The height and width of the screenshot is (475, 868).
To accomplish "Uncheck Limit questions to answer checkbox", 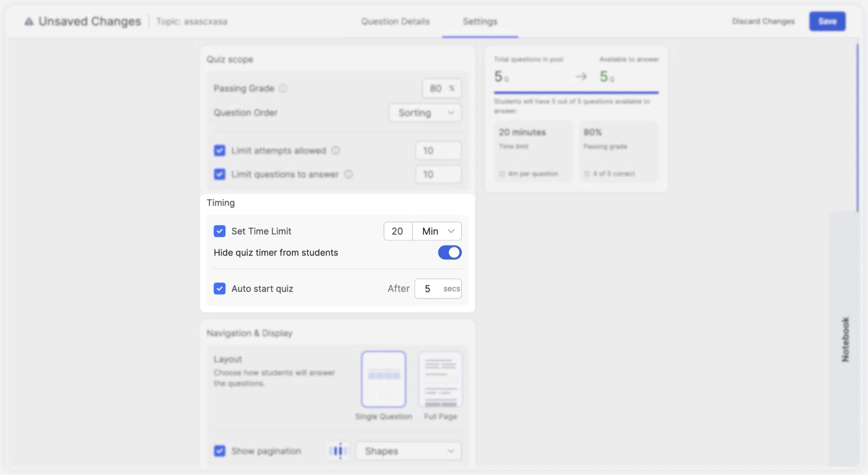I will tap(220, 174).
